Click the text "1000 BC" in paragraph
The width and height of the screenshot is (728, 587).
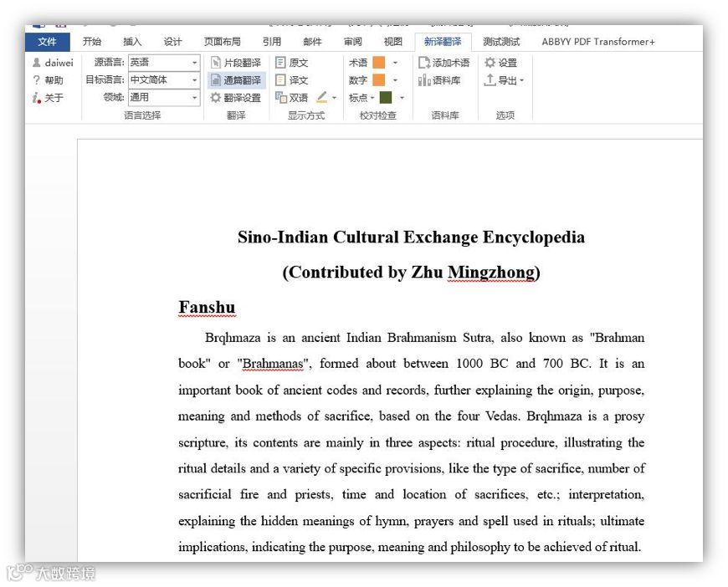[x=482, y=364]
